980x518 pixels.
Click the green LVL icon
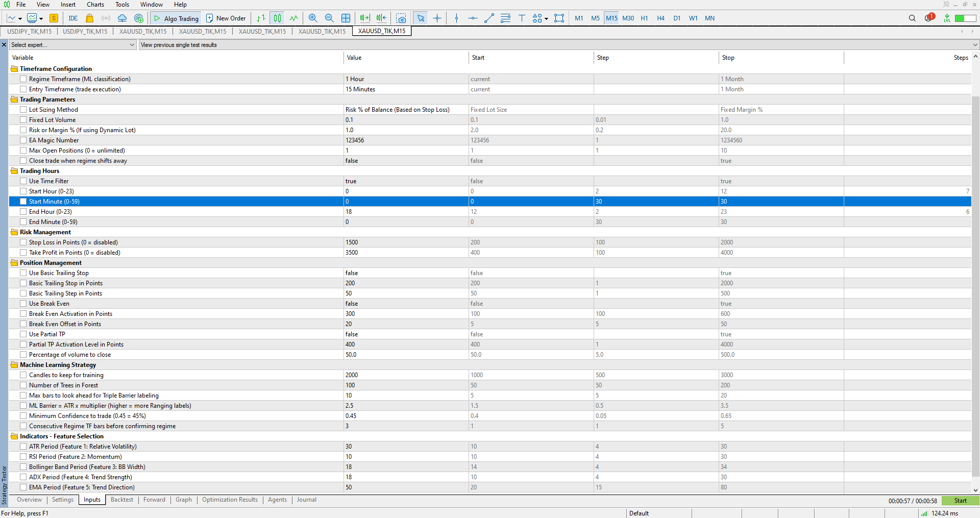[947, 18]
